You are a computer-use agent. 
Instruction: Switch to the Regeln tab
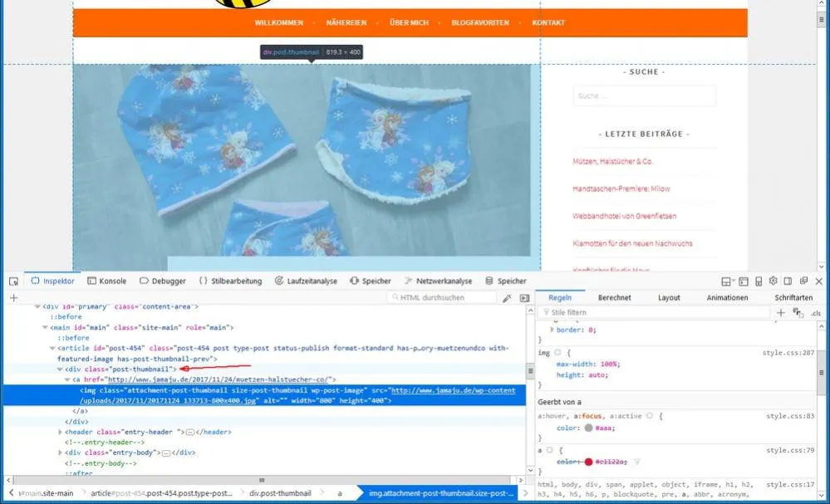click(x=560, y=298)
